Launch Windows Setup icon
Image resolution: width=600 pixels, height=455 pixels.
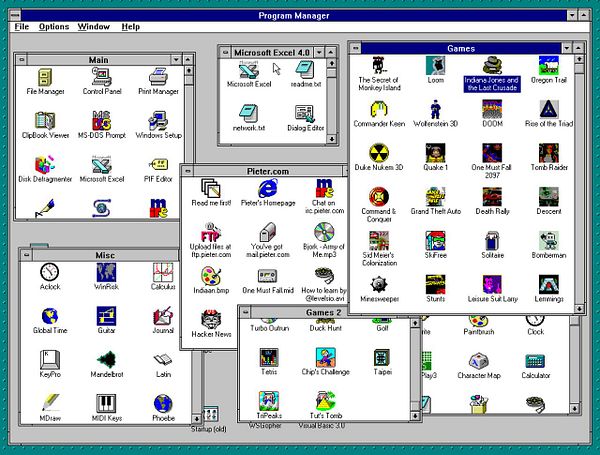click(x=158, y=125)
